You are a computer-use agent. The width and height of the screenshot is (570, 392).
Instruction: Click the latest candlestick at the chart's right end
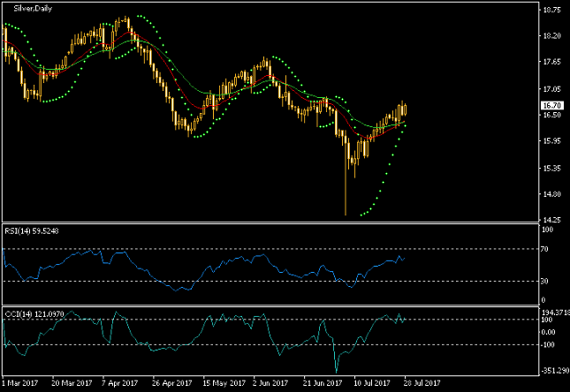pos(405,109)
